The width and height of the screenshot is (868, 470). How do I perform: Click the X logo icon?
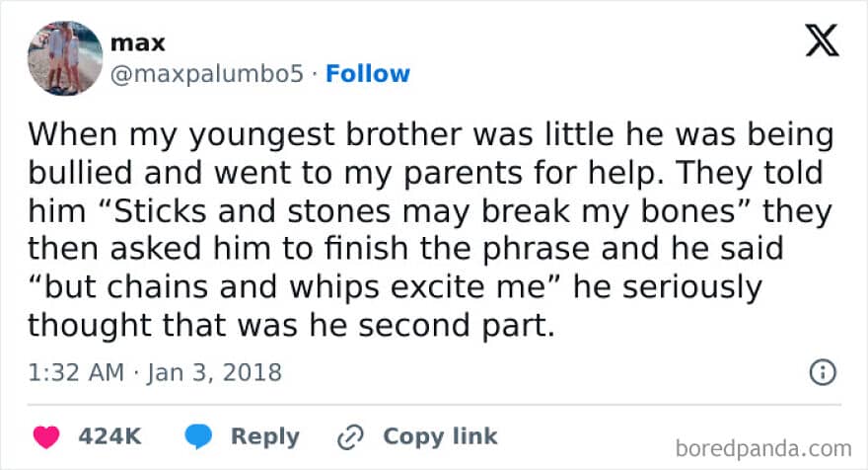pos(822,40)
